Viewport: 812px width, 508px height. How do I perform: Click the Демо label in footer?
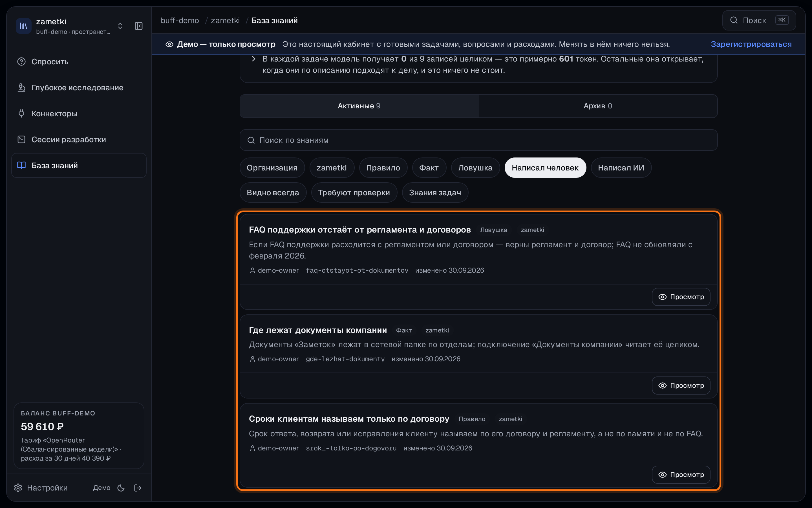tap(102, 487)
